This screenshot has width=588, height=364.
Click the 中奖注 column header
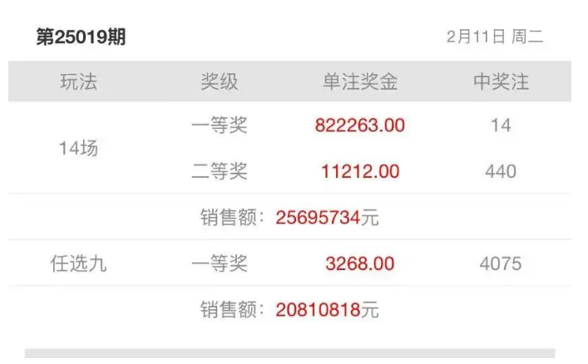[x=501, y=81]
